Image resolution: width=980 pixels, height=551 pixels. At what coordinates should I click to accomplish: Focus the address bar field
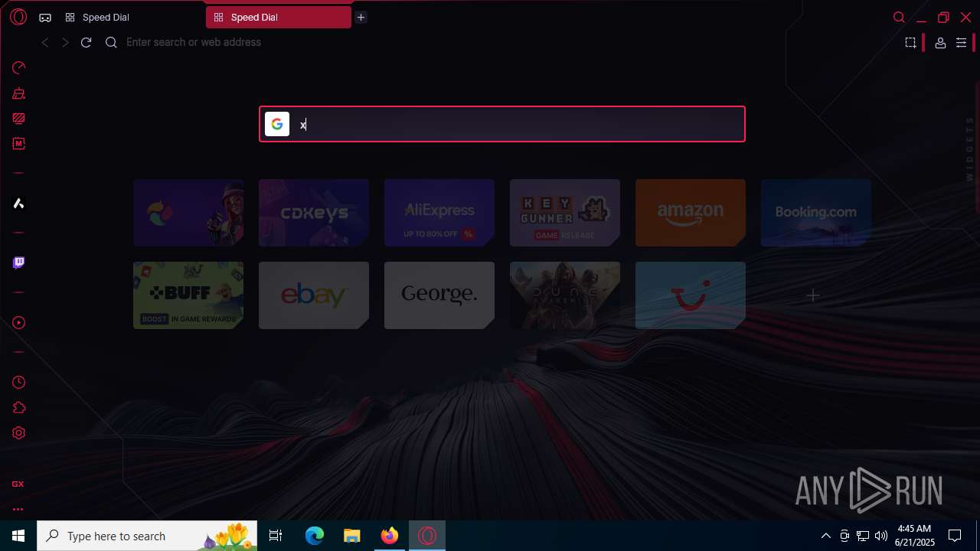[505, 42]
